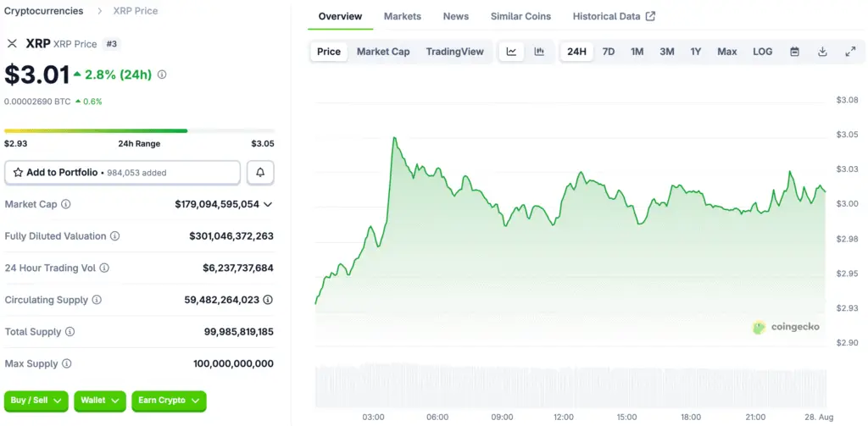Open the News tab
Image resolution: width=868 pixels, height=426 pixels.
coord(456,16)
